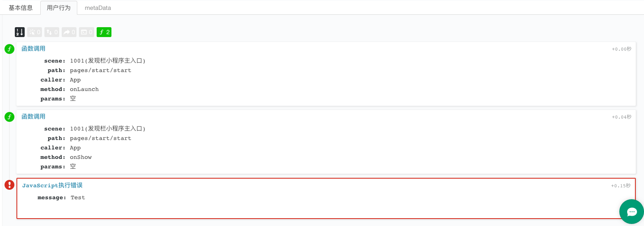Toggle the click events filter
Viewport: 644px width, 226px height.
click(x=35, y=32)
